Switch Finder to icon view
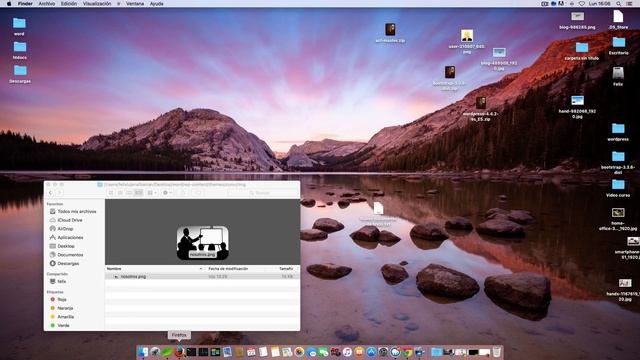 point(111,193)
